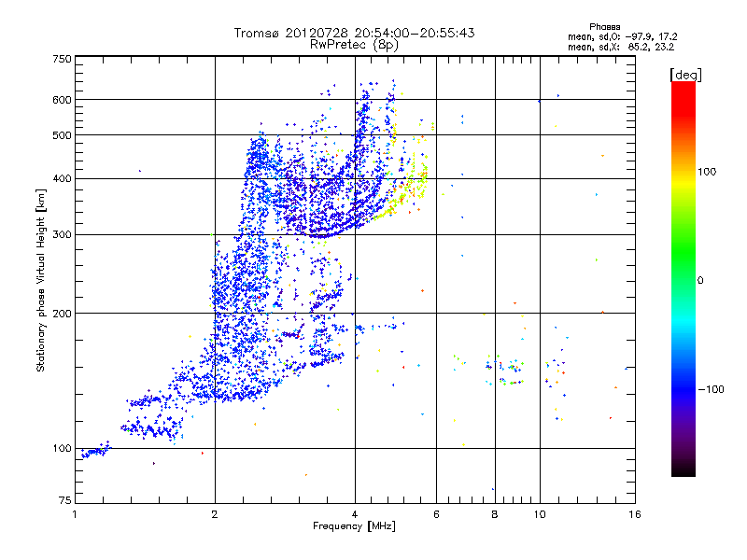This screenshot has height=560, width=747.
Task: Click the x-axis "4" tick label
Action: [x=355, y=514]
